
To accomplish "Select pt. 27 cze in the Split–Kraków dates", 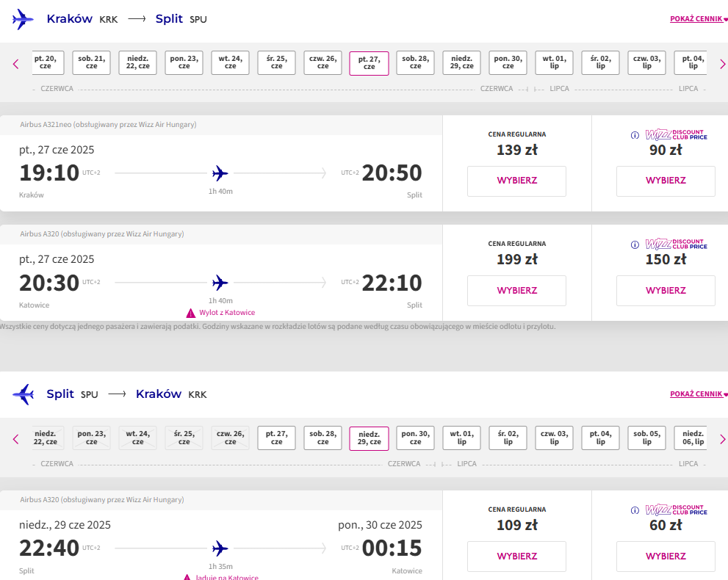I will 277,438.
